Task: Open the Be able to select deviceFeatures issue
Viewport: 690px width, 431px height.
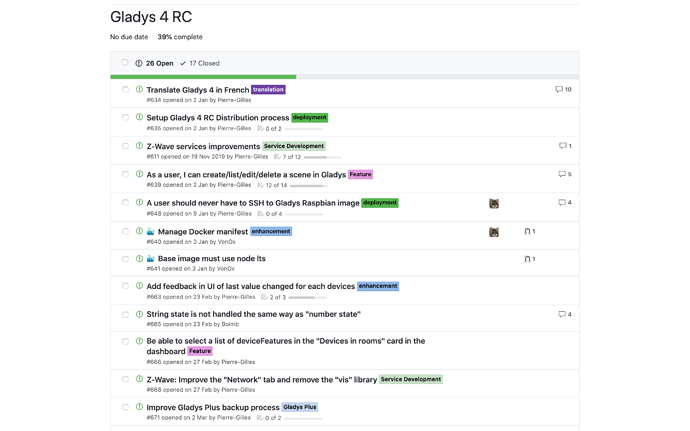Action: click(x=286, y=346)
